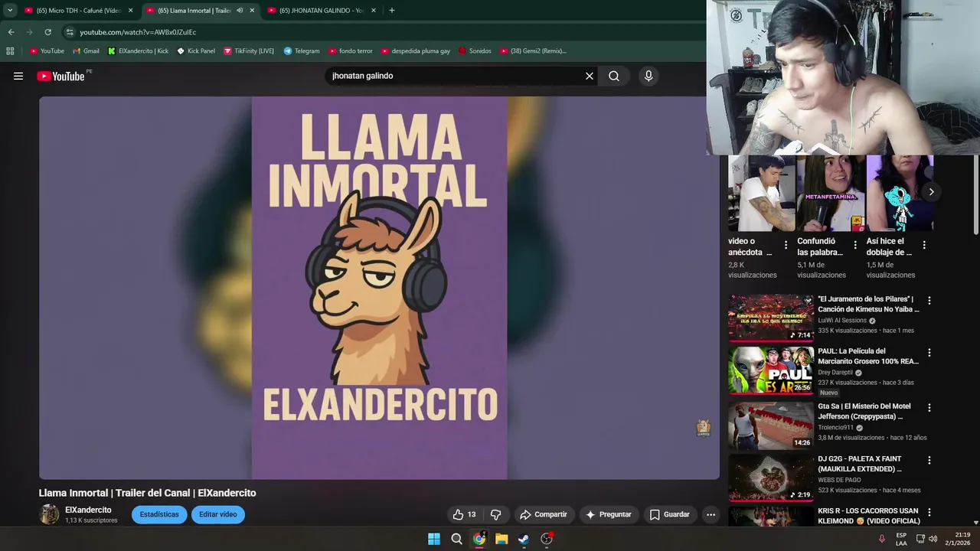Open Chrome apps grid in the bookmarks bar

[10, 51]
